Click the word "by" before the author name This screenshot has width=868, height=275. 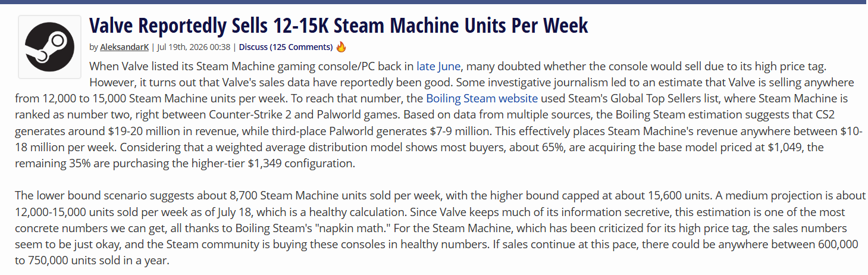coord(93,47)
